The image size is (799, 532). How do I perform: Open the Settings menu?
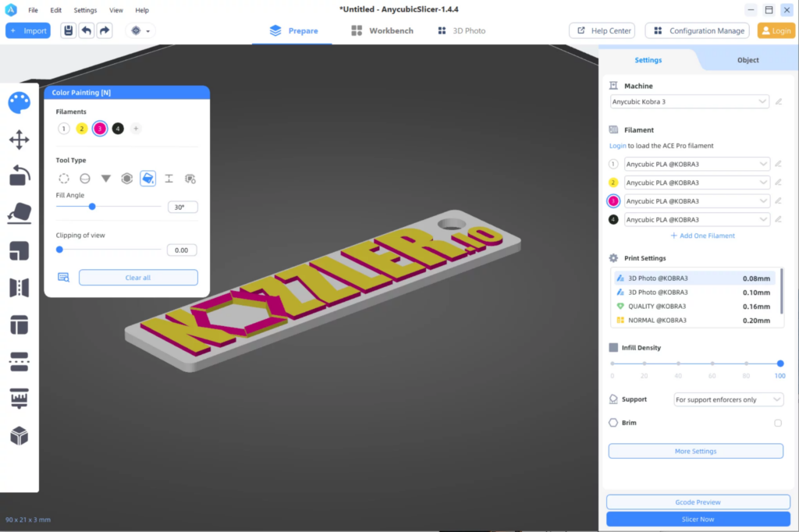[x=85, y=10]
